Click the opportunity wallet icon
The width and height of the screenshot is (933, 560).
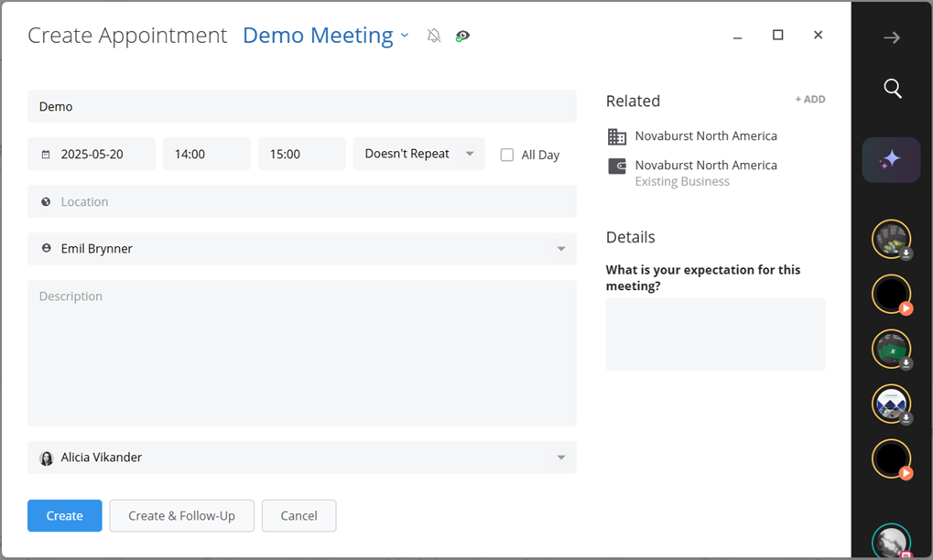[x=617, y=166]
